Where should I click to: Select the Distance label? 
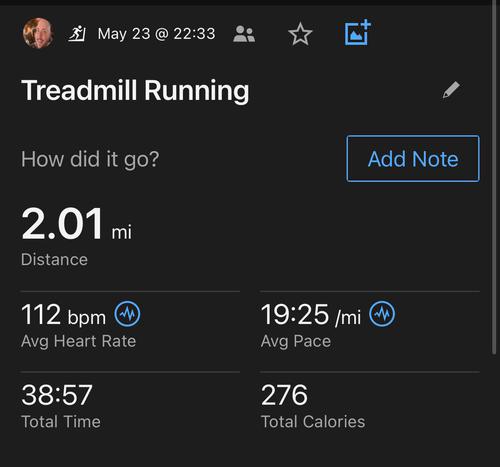(54, 259)
